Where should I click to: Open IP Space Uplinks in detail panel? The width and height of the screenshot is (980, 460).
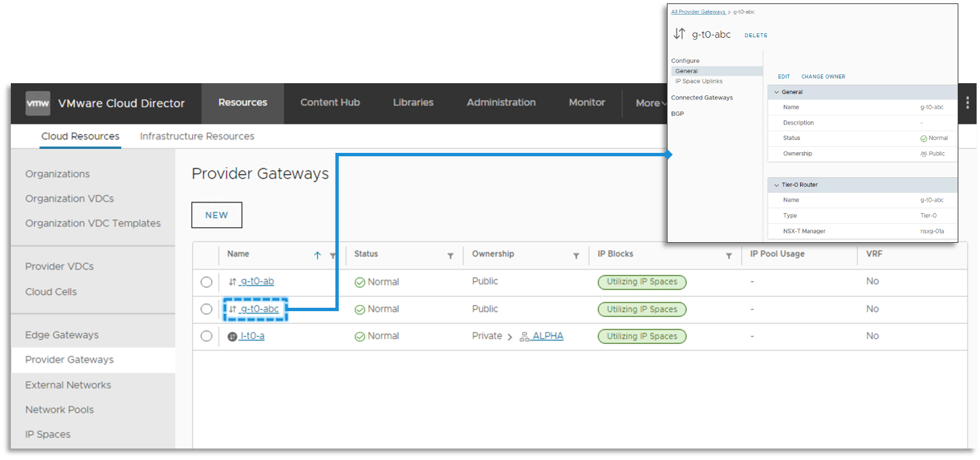(x=699, y=81)
